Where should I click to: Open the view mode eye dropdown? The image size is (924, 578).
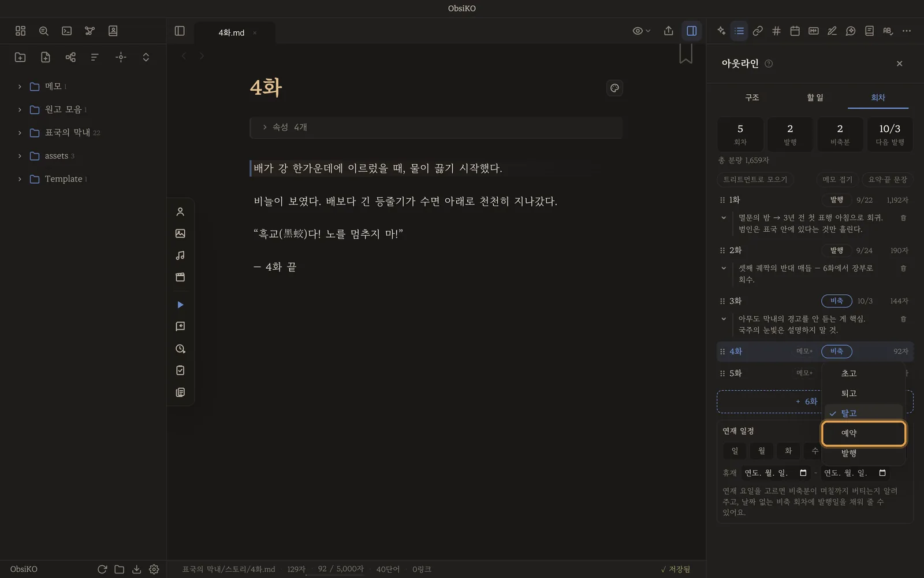641,31
